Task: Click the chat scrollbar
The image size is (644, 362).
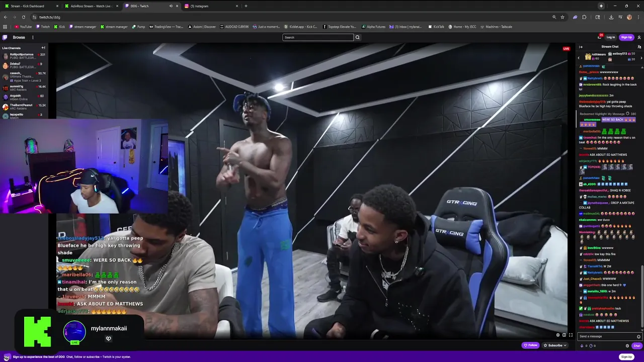Action: click(642, 297)
